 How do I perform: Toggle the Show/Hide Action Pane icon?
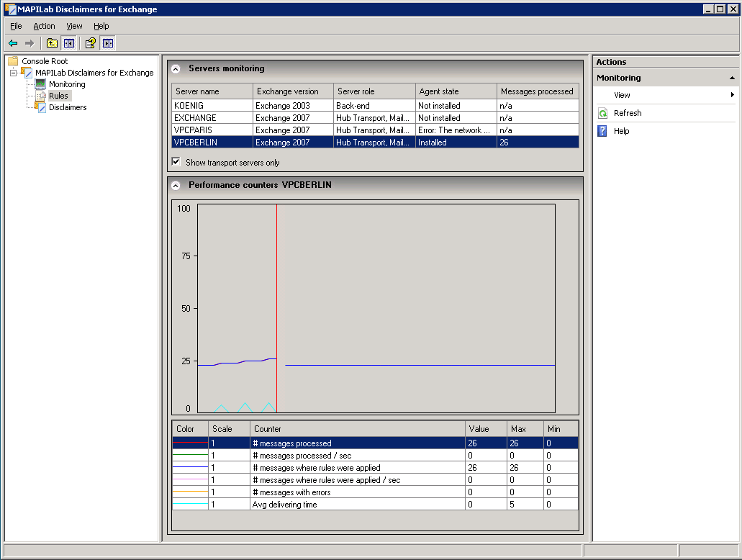(108, 43)
